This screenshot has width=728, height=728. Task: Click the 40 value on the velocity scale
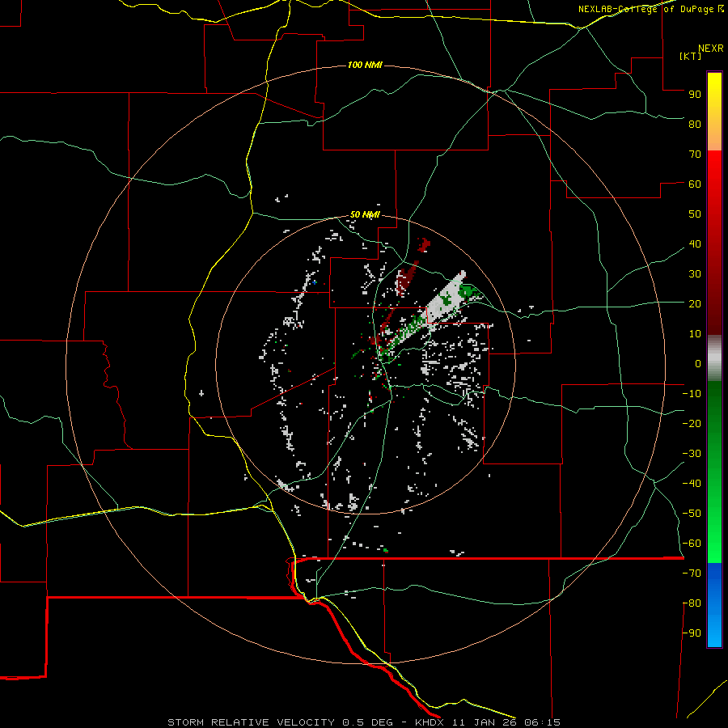click(x=695, y=243)
